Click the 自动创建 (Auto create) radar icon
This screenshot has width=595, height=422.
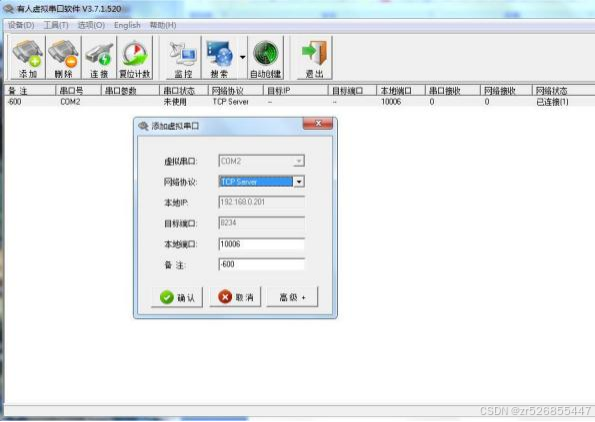(x=266, y=58)
